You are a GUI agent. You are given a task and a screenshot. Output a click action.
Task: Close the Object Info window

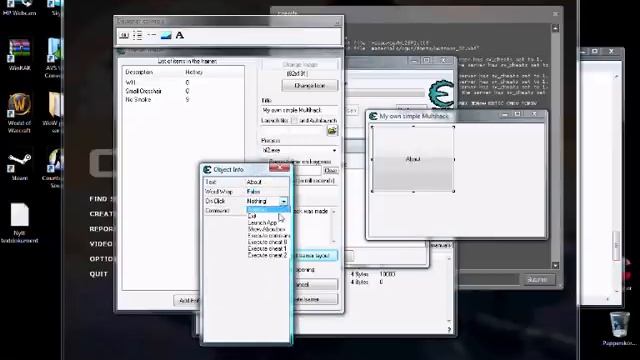280,168
